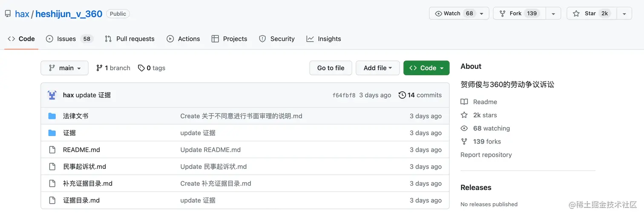Click the folder icon for 证据
The width and height of the screenshot is (644, 216).
(52, 133)
